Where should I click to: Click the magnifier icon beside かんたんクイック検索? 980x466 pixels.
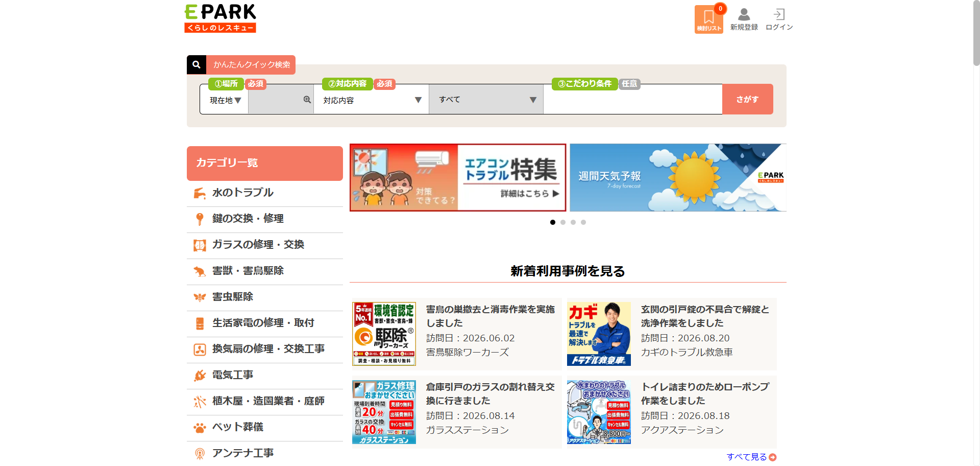(x=197, y=65)
